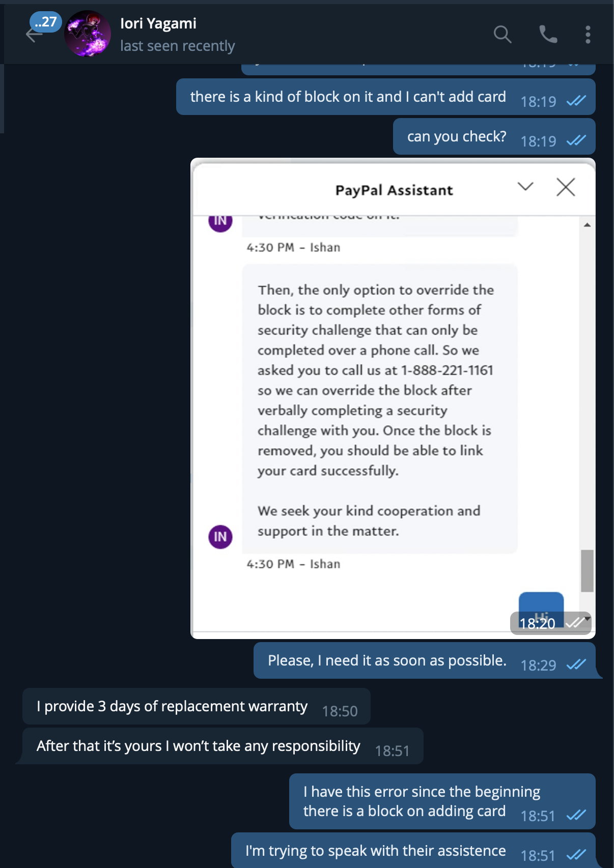Viewport: 614px width, 868px height.
Task: Click the scrollbar up arrow in PayPal window
Action: coord(587,225)
